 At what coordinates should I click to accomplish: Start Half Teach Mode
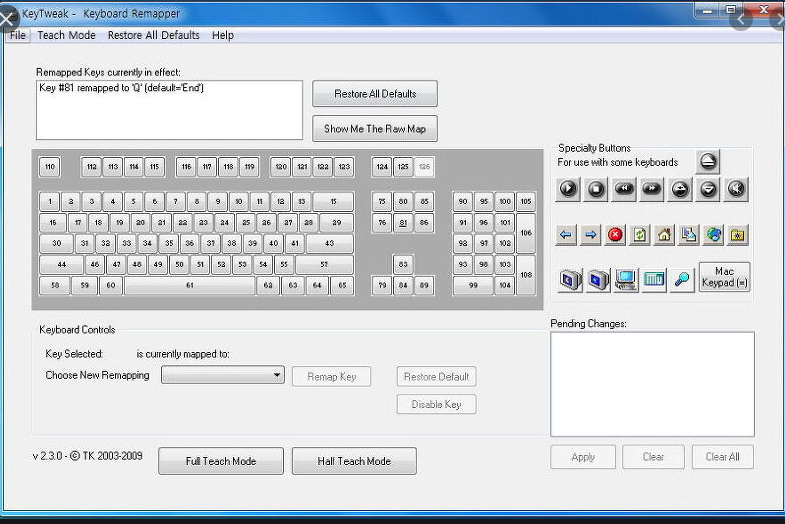[354, 461]
